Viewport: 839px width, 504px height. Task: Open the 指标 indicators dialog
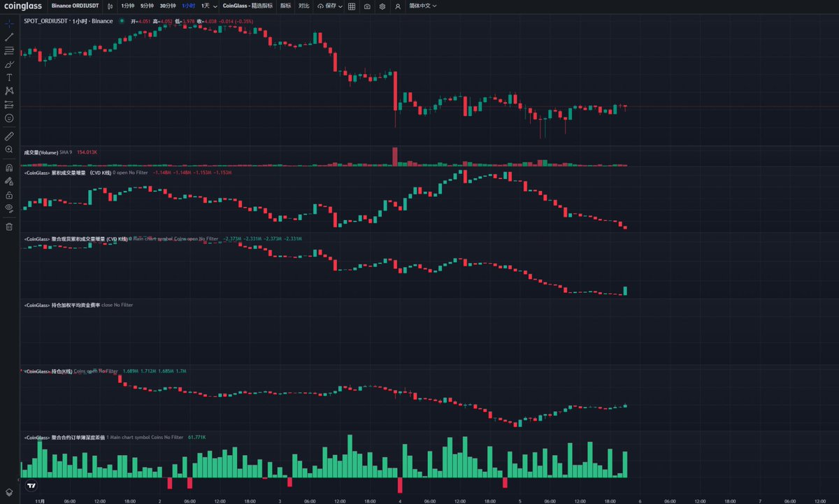tap(285, 6)
